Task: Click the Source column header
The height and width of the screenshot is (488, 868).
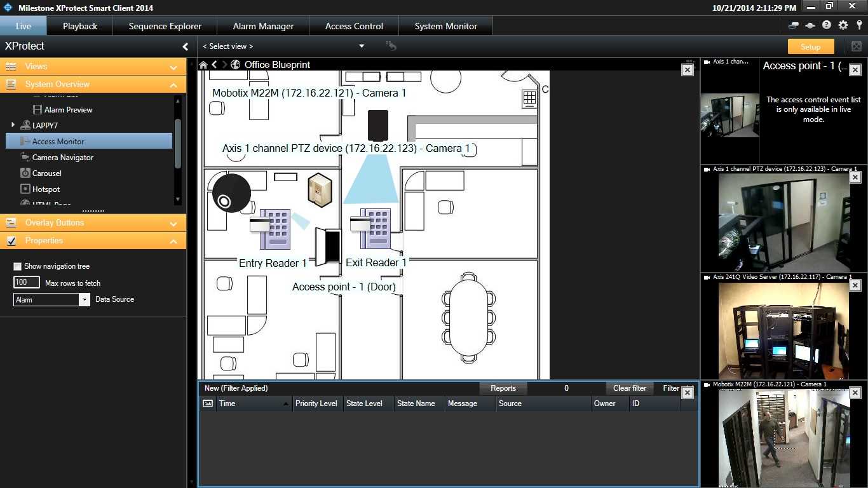Action: pyautogui.click(x=543, y=403)
